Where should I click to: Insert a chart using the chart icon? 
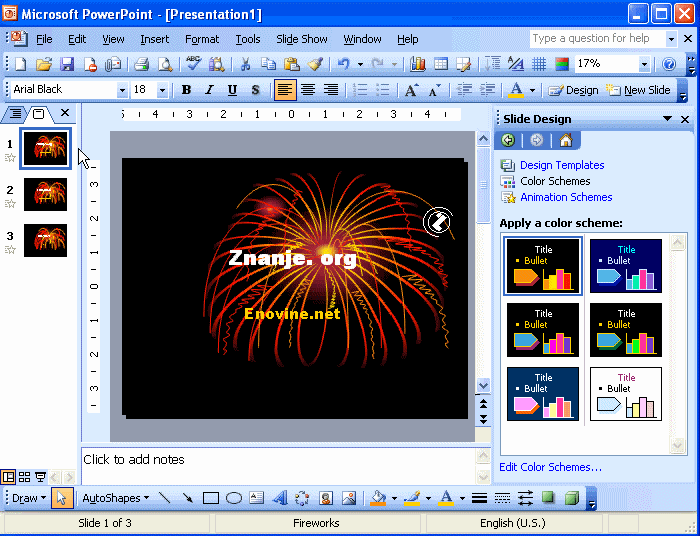coord(417,64)
